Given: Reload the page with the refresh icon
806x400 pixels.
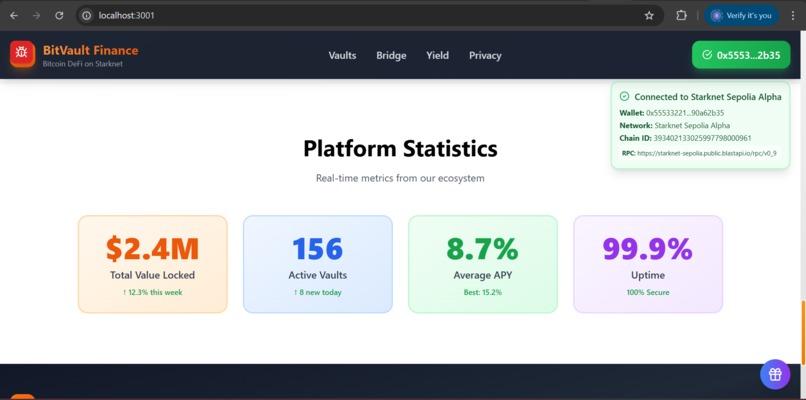Looking at the screenshot, I should tap(59, 15).
